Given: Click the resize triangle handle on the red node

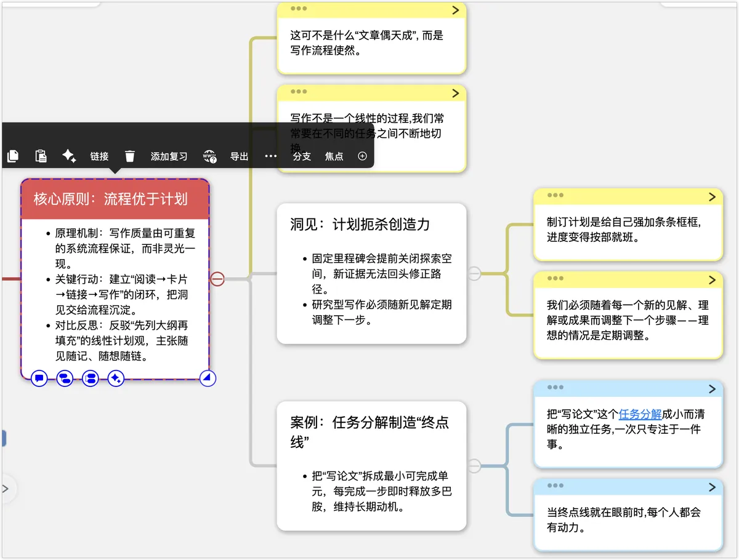Looking at the screenshot, I should click(208, 378).
